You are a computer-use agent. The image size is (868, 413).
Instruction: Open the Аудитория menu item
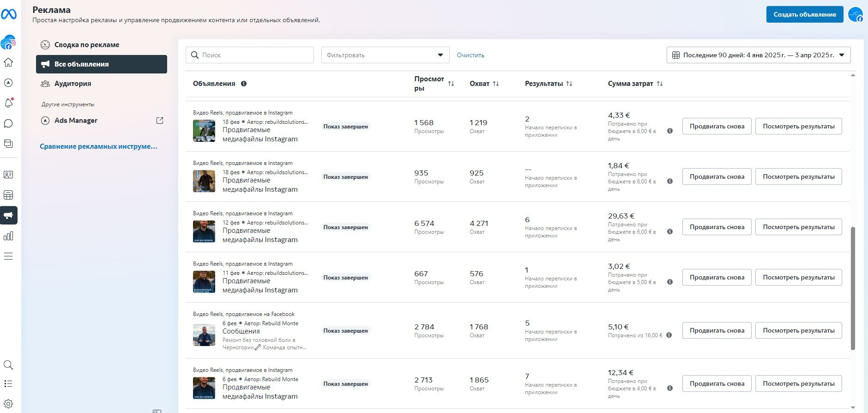72,84
